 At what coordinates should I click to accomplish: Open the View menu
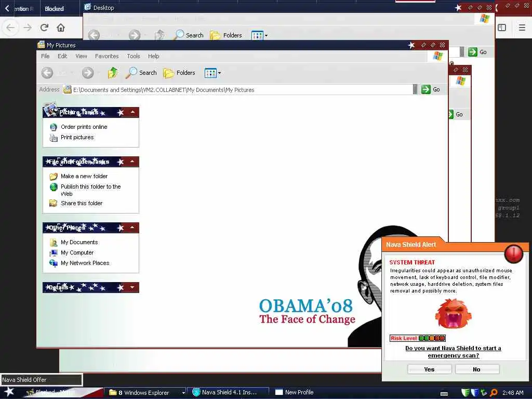pyautogui.click(x=81, y=56)
